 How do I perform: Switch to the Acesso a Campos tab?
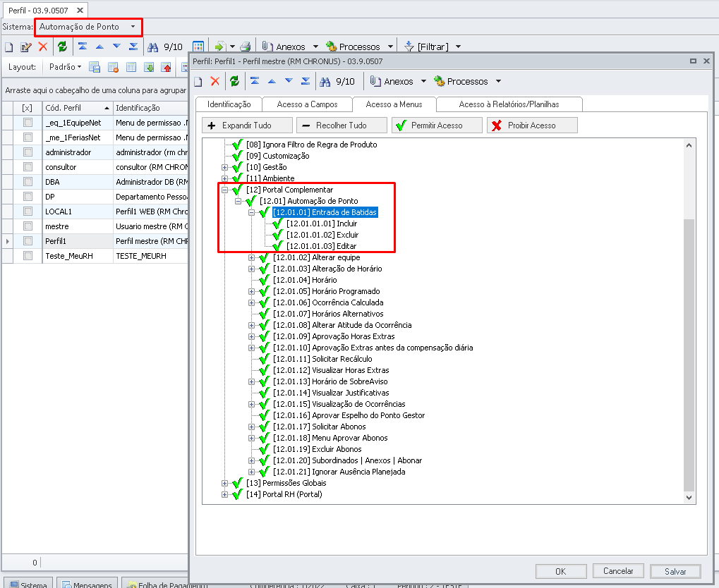pyautogui.click(x=307, y=104)
